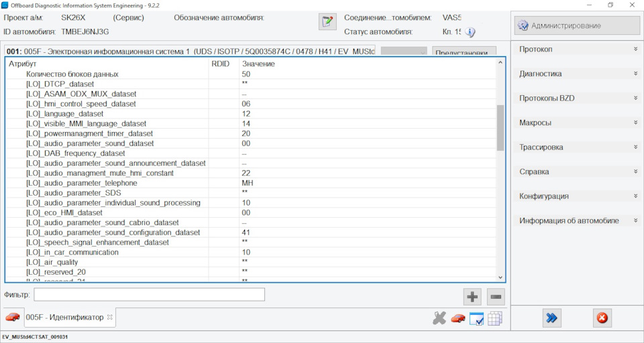Select [LO]_audio_parameter_individual_sound_processing row
644x343 pixels.
tap(251, 203)
